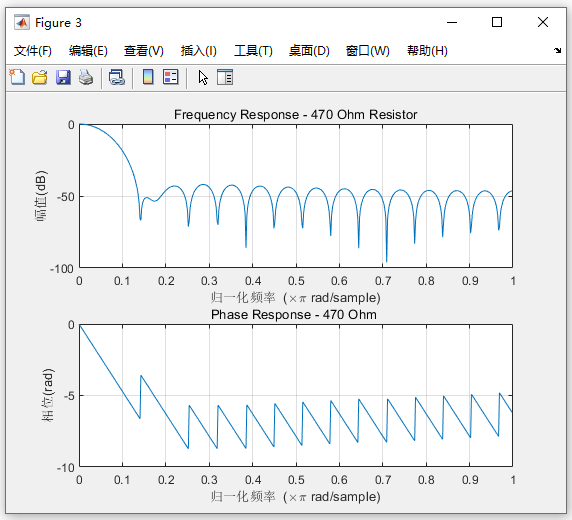Open the 帮助(H) menu

coord(427,51)
